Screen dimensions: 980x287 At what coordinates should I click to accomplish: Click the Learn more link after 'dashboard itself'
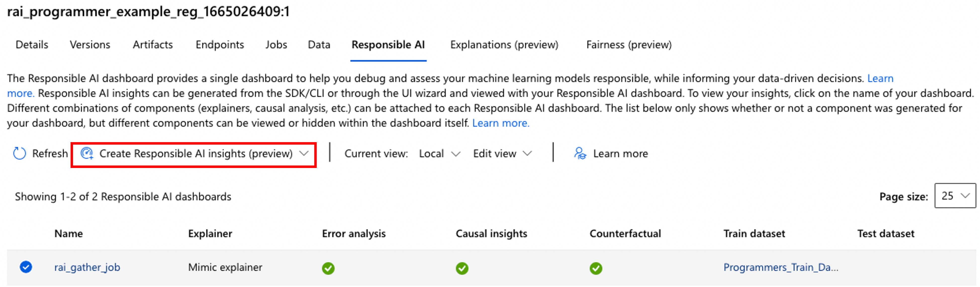(501, 123)
